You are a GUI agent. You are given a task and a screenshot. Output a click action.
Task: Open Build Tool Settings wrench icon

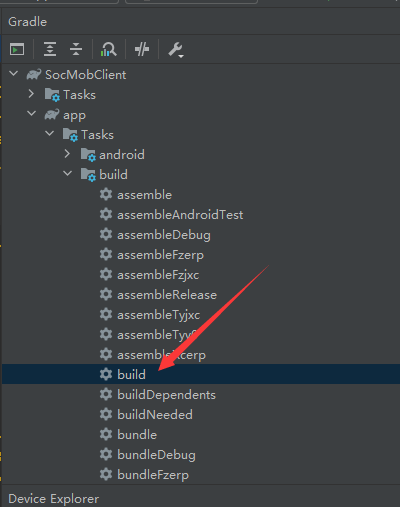click(x=175, y=50)
